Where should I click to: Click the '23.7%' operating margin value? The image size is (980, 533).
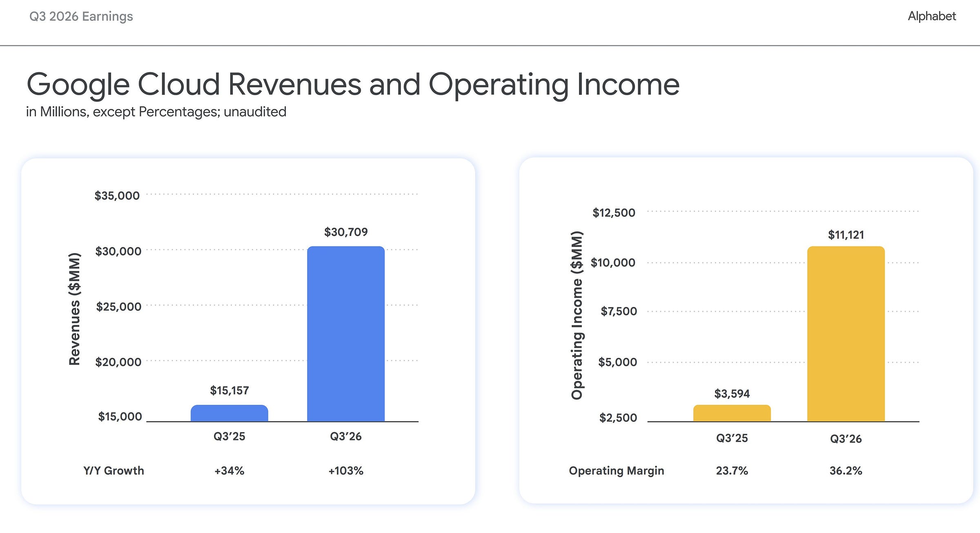(732, 471)
